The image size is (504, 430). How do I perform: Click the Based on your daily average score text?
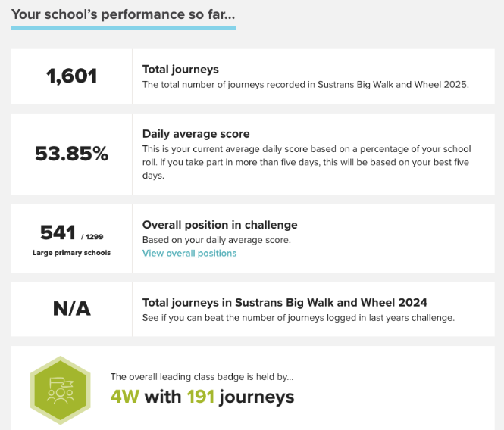[216, 240]
